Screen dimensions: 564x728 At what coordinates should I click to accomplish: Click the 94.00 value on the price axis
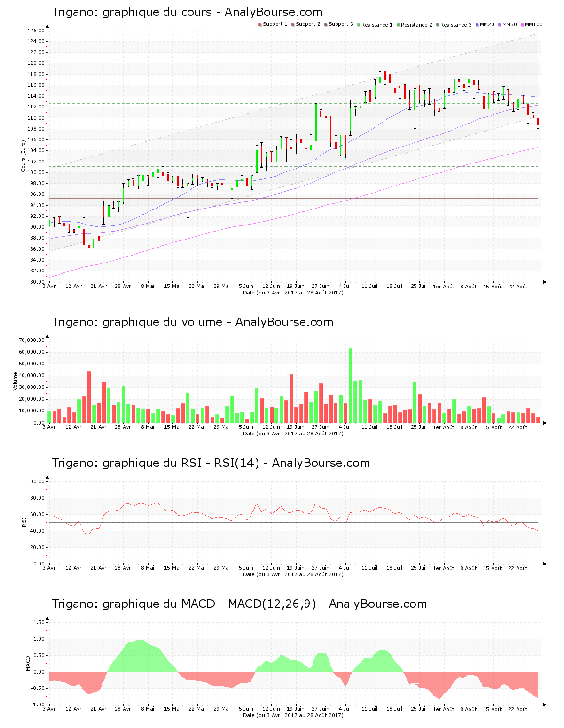tap(37, 205)
